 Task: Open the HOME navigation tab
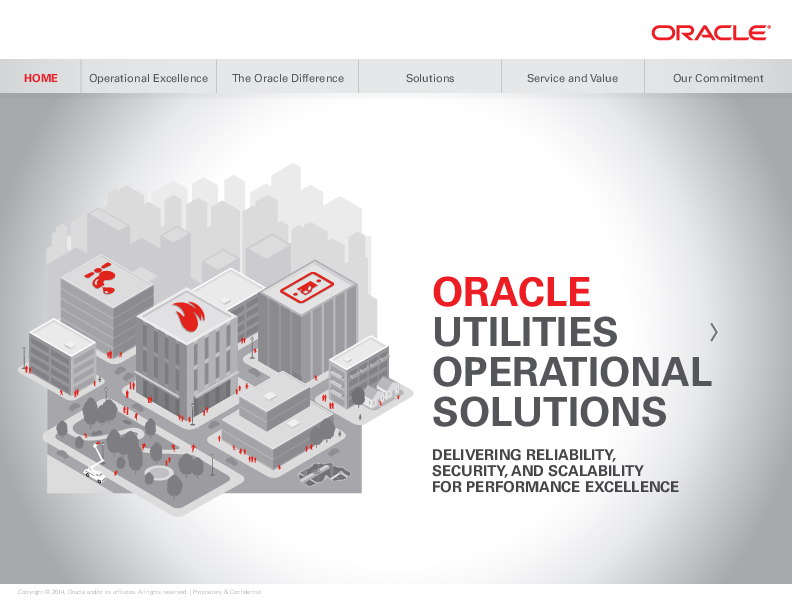40,78
